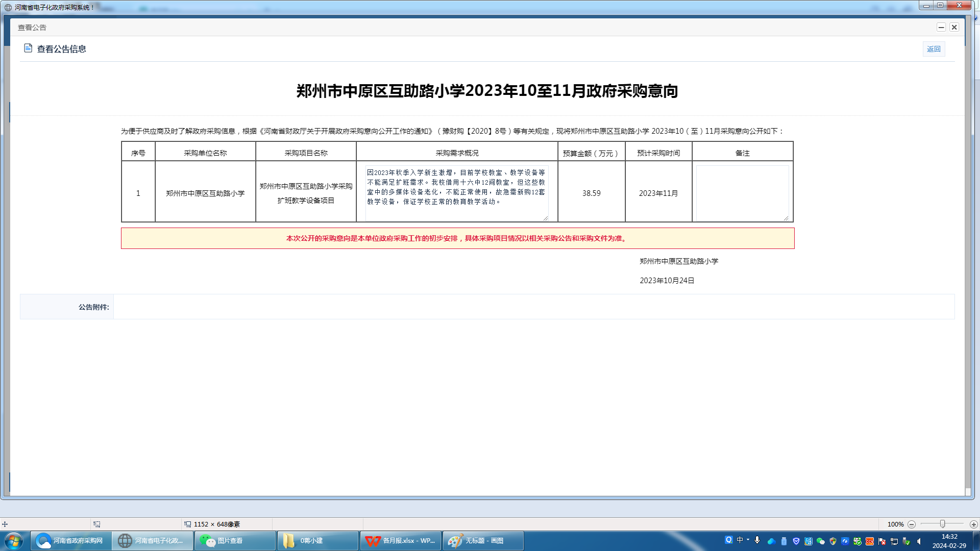Minimize the 查看公告 dialog panel
Viewport: 980px width, 551px height.
[941, 27]
